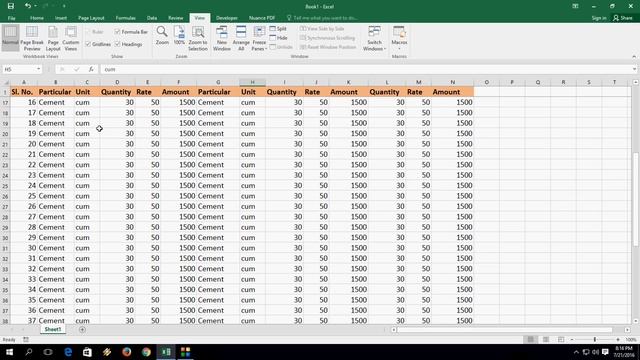Save workbook from quick access toolbar
Screen dimensions: 640x360
click(x=11, y=6)
